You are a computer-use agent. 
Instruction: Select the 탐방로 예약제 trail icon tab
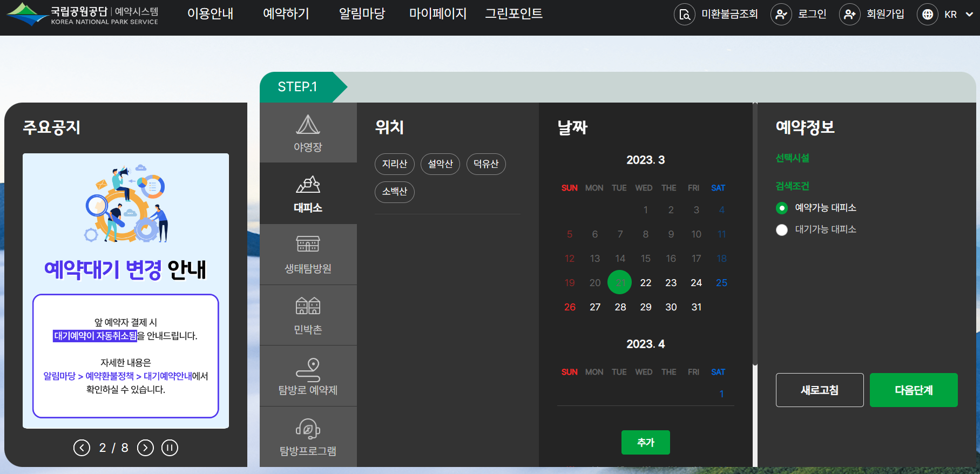point(308,376)
